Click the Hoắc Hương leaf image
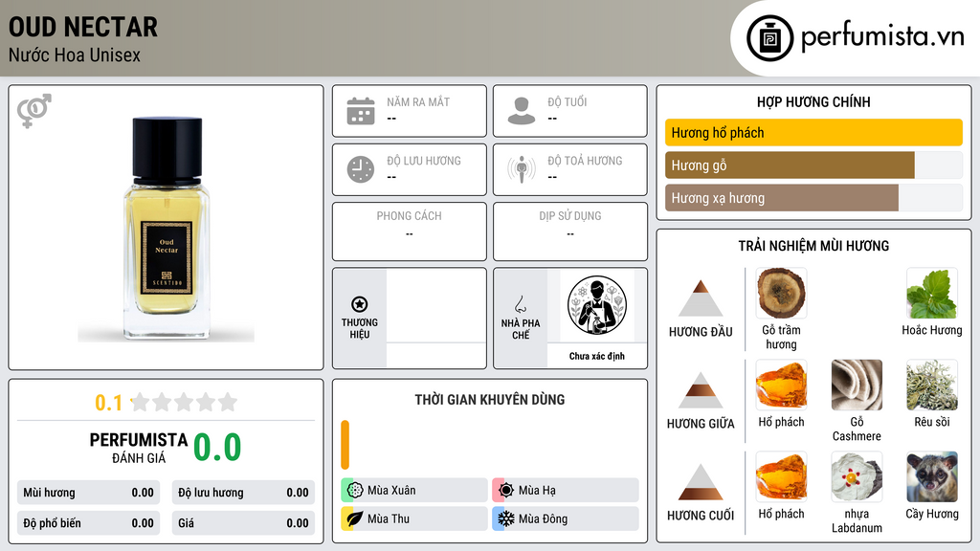Viewport: 980px width, 551px height. [x=932, y=294]
